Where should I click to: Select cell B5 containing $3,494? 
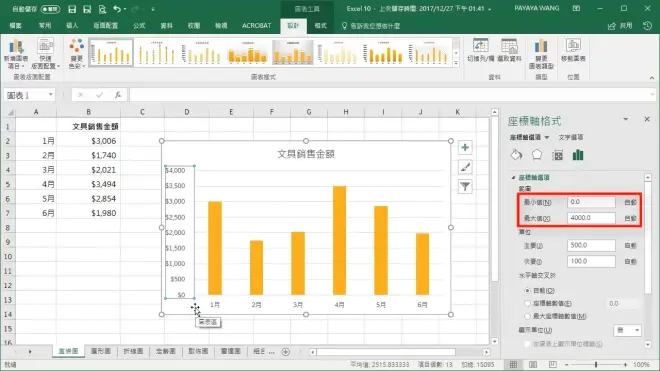click(88, 184)
